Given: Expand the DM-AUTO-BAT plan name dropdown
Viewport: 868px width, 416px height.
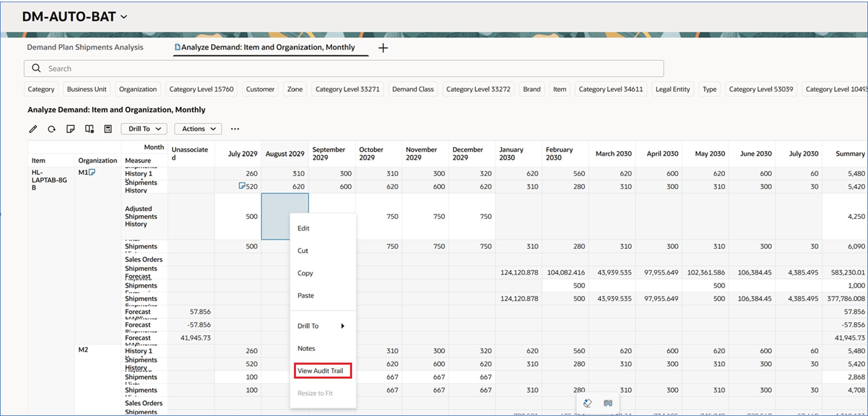Looking at the screenshot, I should coord(124,17).
